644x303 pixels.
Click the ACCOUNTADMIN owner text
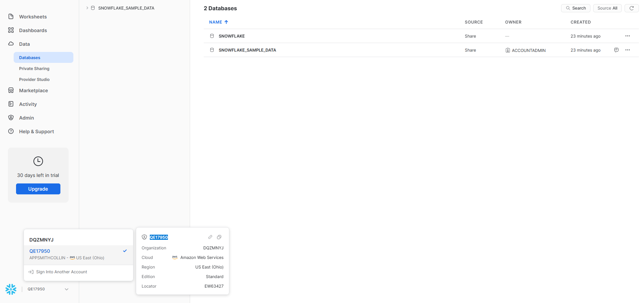(529, 50)
